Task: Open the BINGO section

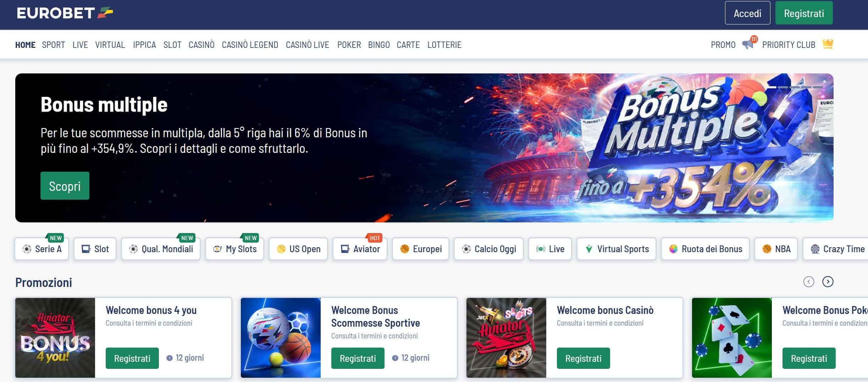Action: tap(379, 45)
